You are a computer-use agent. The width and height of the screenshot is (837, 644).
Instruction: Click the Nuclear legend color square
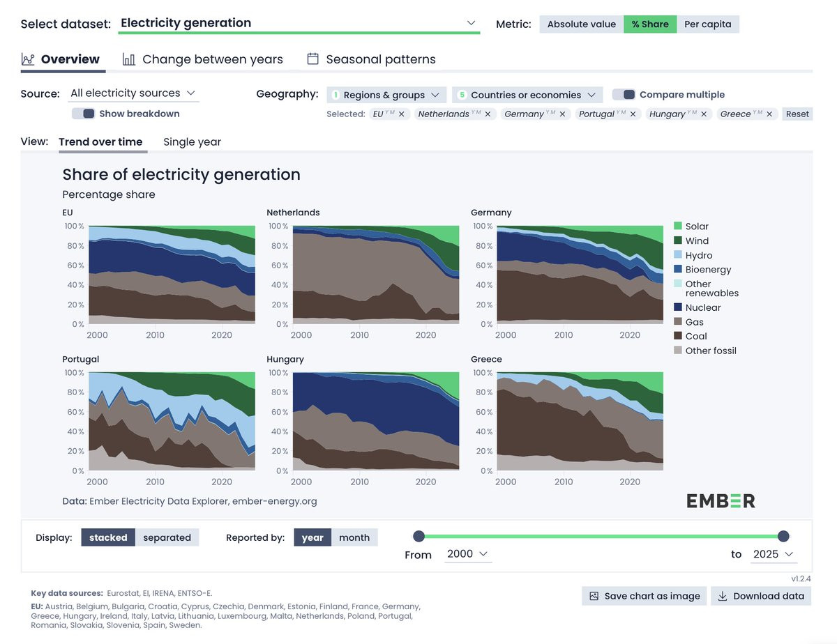[678, 307]
